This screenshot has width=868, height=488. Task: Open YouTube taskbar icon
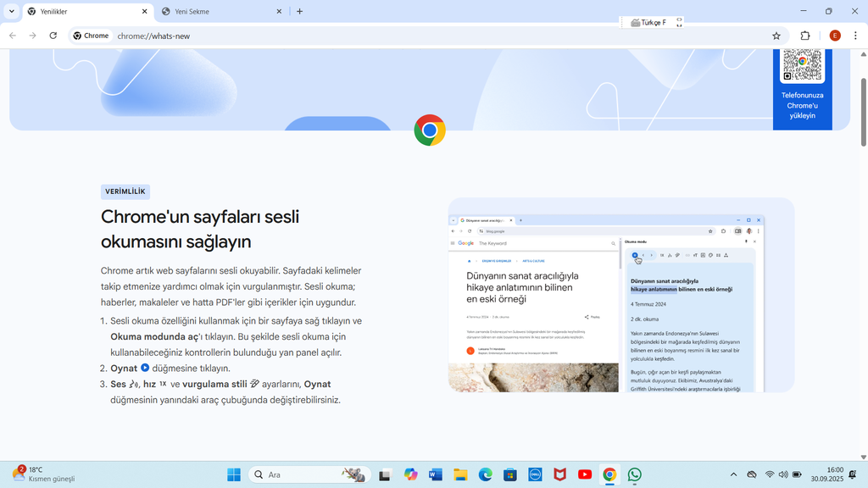(x=585, y=474)
